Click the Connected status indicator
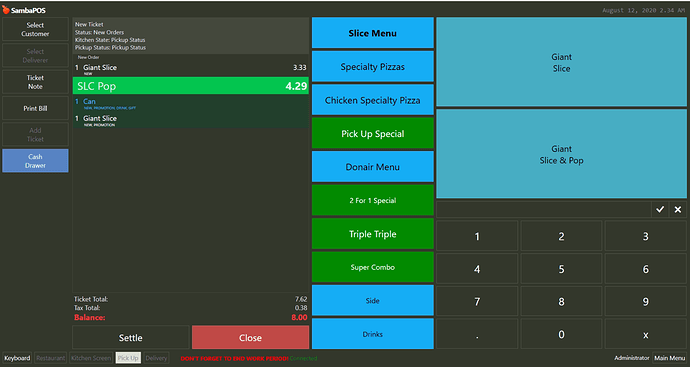Image resolution: width=690 pixels, height=367 pixels. [x=303, y=358]
